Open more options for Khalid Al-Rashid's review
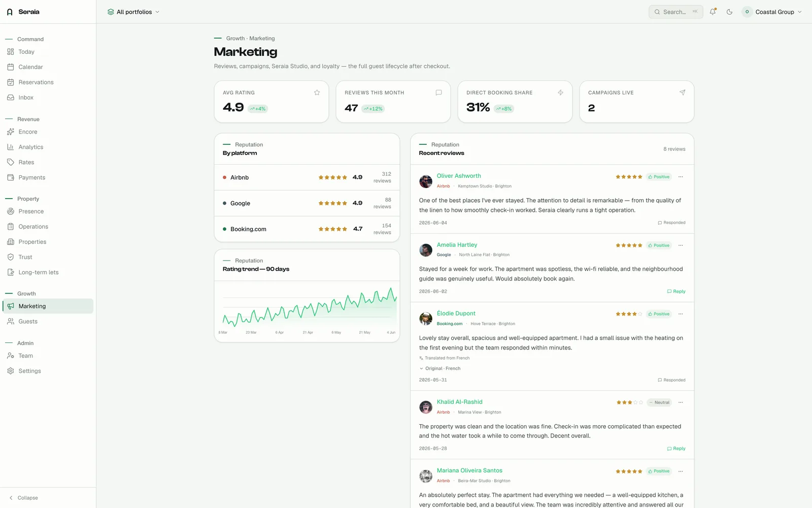The width and height of the screenshot is (812, 508). tap(681, 402)
